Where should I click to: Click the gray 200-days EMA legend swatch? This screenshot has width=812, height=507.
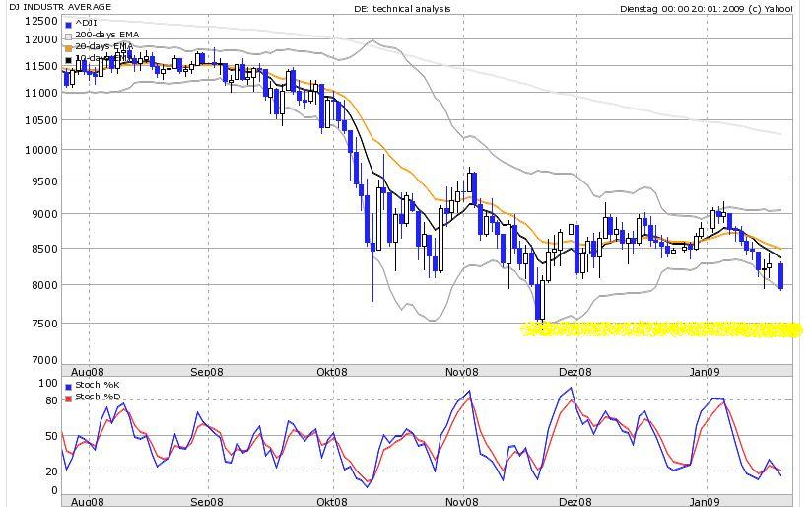click(x=68, y=36)
